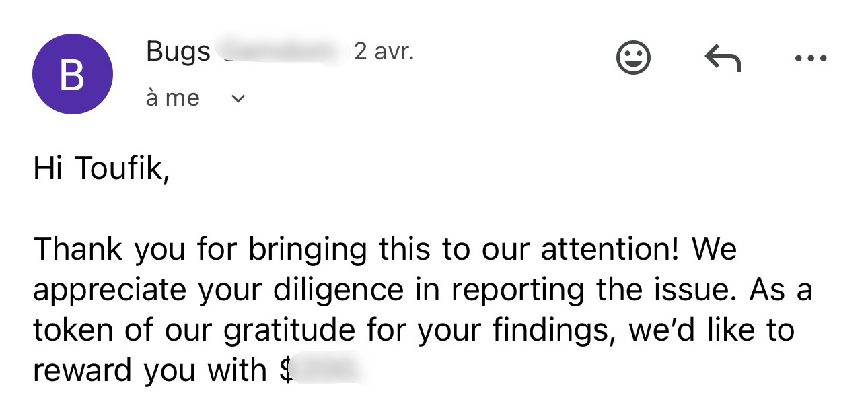This screenshot has width=868, height=420.
Task: Click the emoji reaction smiley icon
Action: click(633, 59)
